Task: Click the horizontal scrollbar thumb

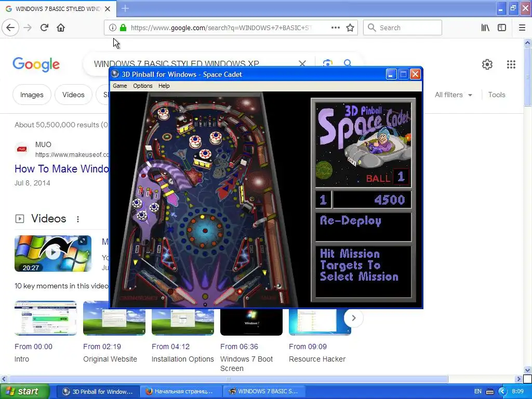Action: point(228,379)
